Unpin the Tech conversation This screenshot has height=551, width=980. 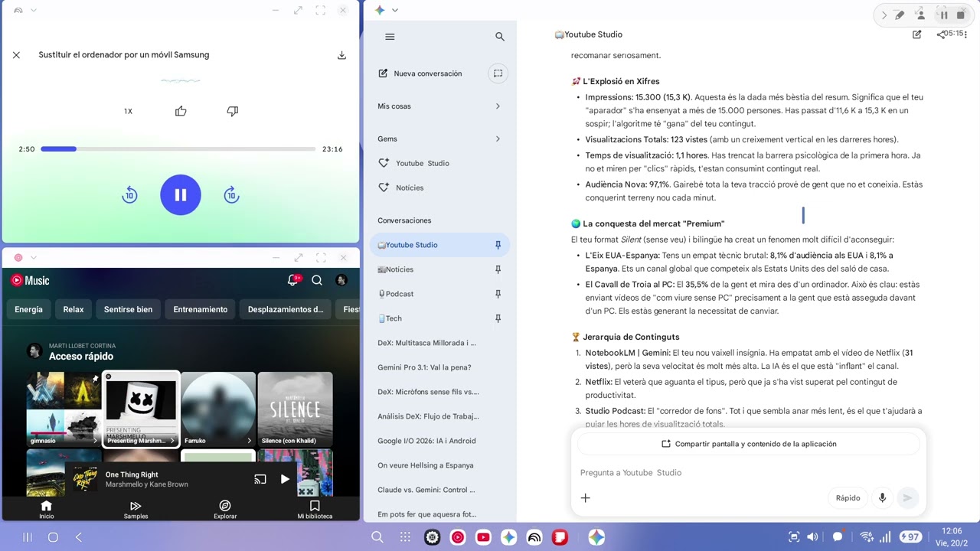tap(498, 318)
